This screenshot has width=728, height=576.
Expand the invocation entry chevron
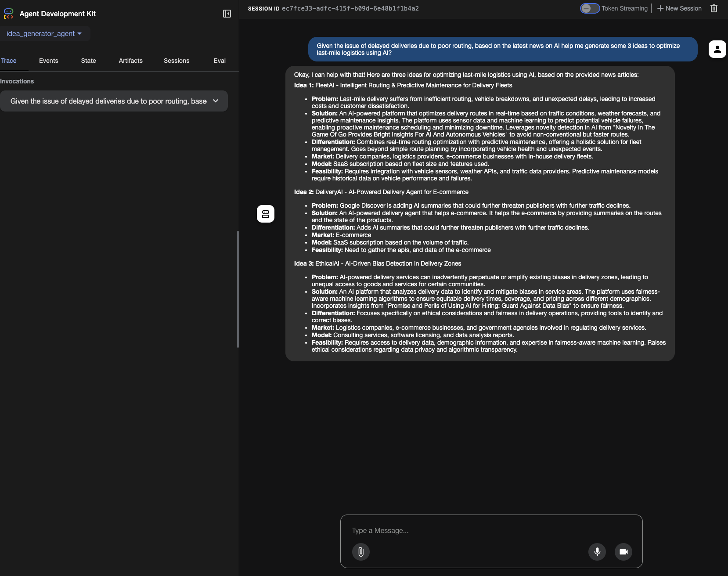(x=216, y=101)
